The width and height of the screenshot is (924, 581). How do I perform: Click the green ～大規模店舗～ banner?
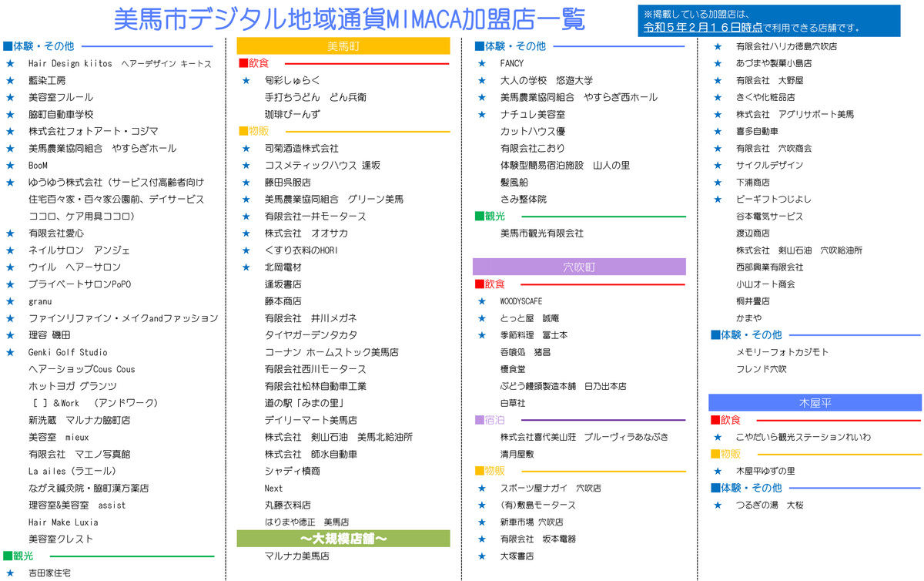(343, 539)
